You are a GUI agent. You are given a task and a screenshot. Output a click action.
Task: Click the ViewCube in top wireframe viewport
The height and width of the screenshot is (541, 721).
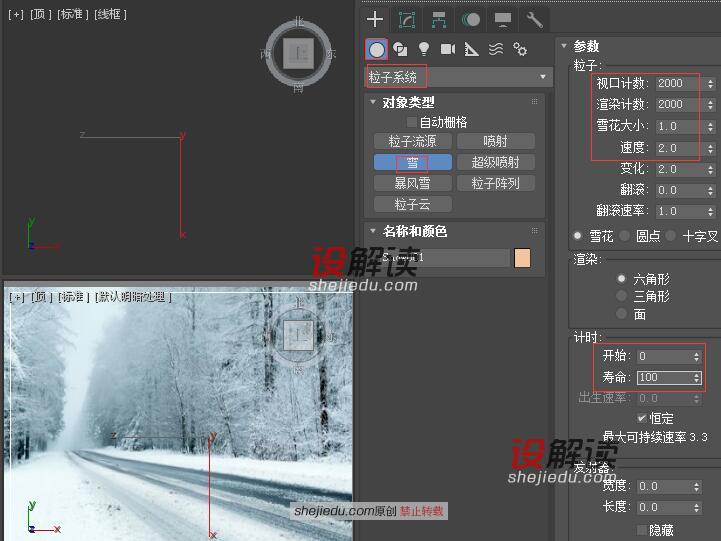coord(298,53)
